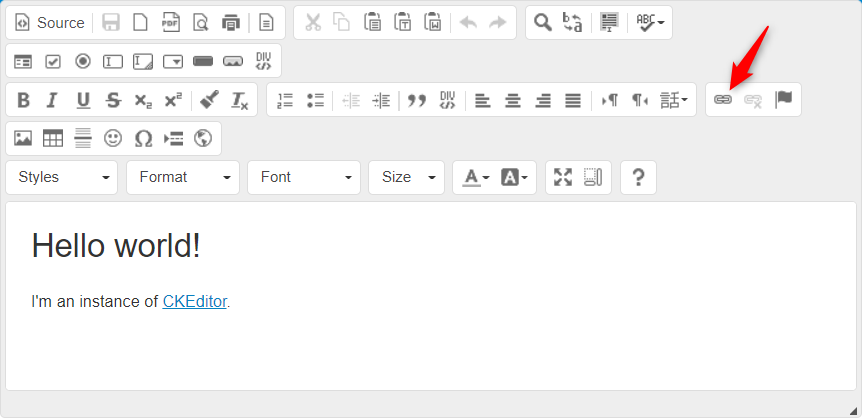Create a New Page
The image size is (862, 418).
[x=141, y=23]
